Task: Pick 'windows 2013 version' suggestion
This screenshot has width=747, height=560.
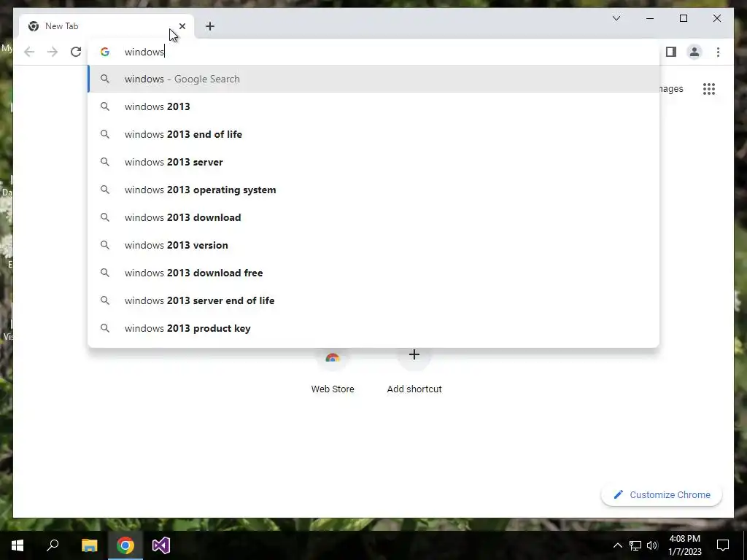Action: coord(373,245)
